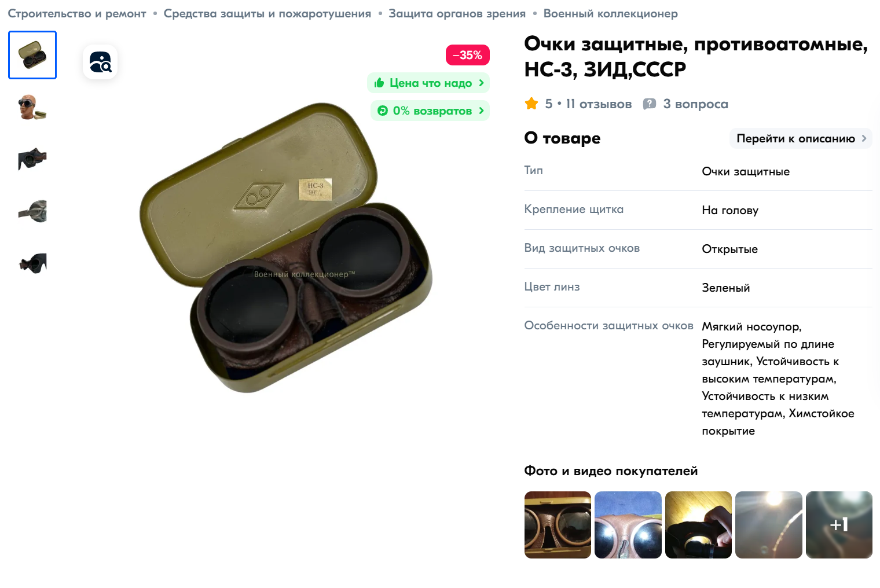Select the first goggles-in-case thumbnail

32,55
